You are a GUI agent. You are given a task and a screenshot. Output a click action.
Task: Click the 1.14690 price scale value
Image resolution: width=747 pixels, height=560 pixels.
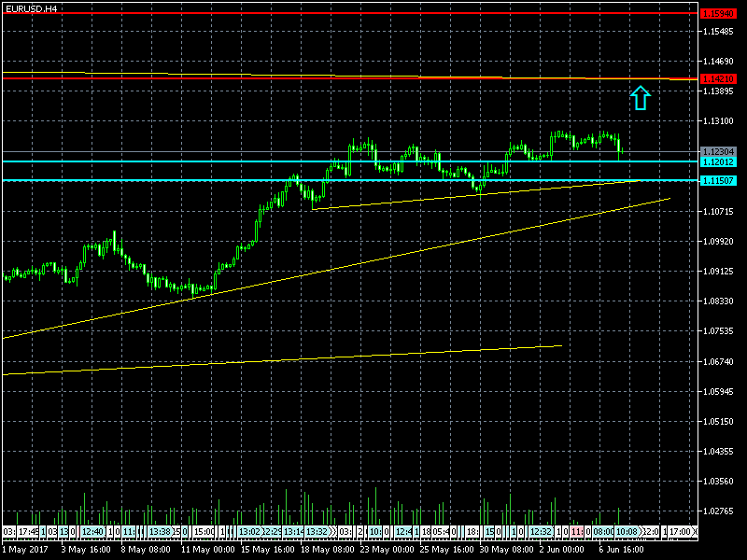pyautogui.click(x=718, y=62)
